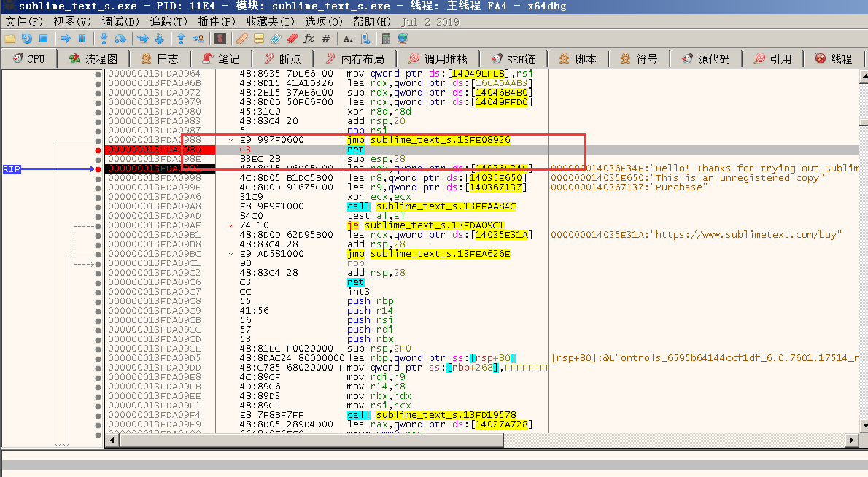Switch to the 线程 tab
The height and width of the screenshot is (477, 868).
coord(834,58)
